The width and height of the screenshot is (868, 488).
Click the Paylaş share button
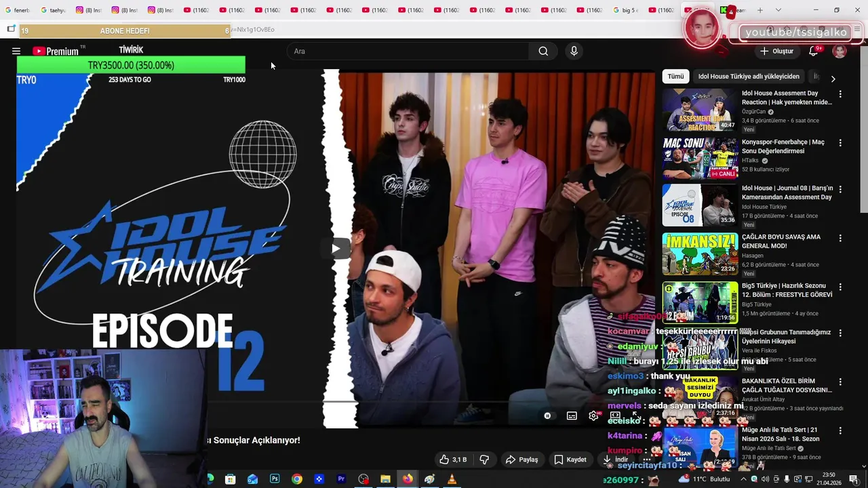pyautogui.click(x=521, y=460)
